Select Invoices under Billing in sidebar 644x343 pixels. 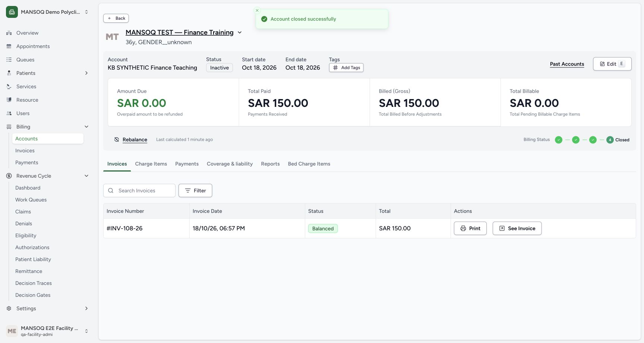pyautogui.click(x=48, y=150)
